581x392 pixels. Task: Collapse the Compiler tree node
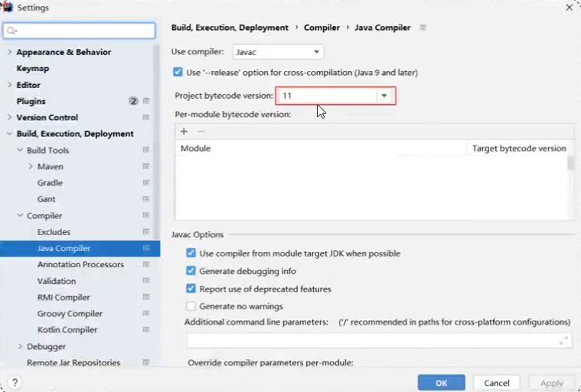20,215
